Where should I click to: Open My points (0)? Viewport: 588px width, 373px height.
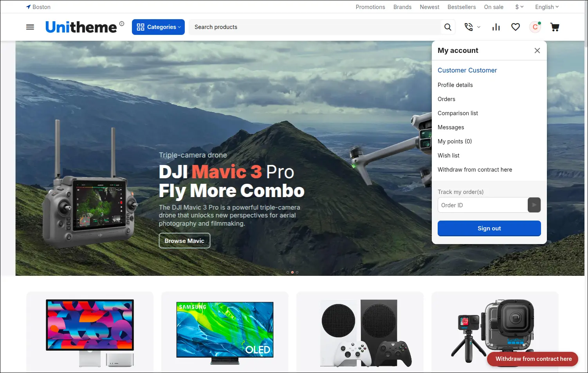(x=455, y=141)
